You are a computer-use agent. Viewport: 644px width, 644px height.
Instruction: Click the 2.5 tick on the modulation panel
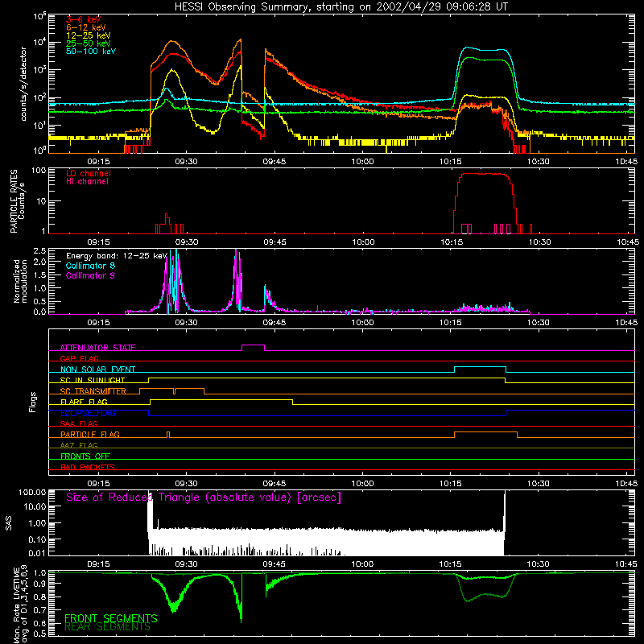(x=39, y=250)
